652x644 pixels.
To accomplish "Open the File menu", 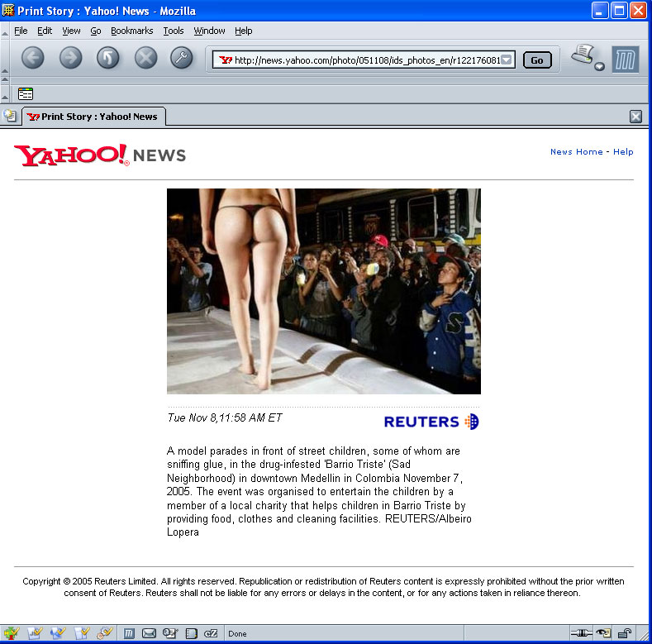I will [21, 31].
